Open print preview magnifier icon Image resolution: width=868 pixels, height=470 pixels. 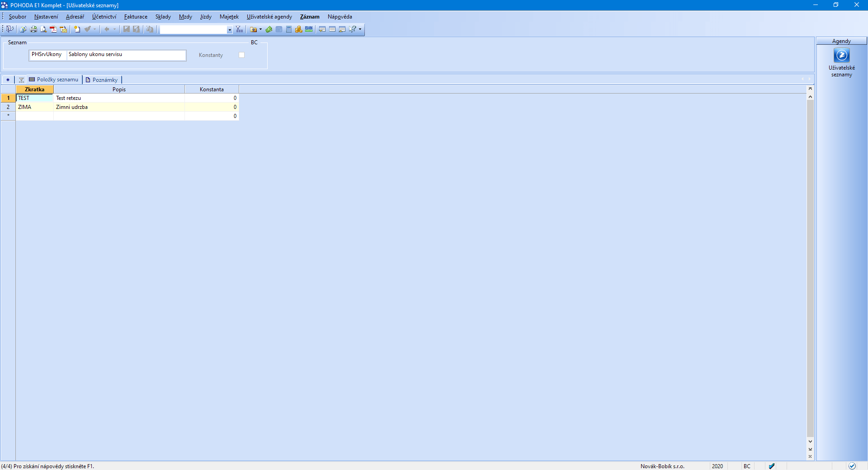point(43,29)
